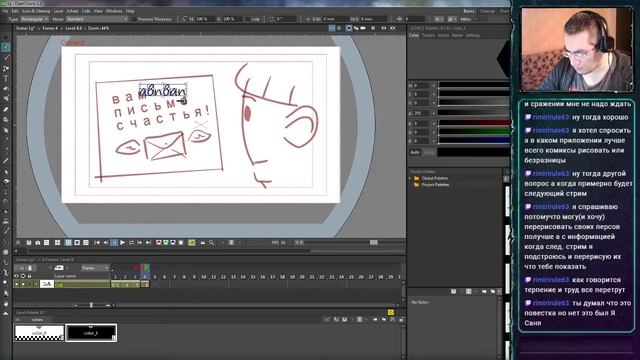Open the Mode dropdown showing Standard
Image resolution: width=640 pixels, height=360 pixels.
pos(97,19)
